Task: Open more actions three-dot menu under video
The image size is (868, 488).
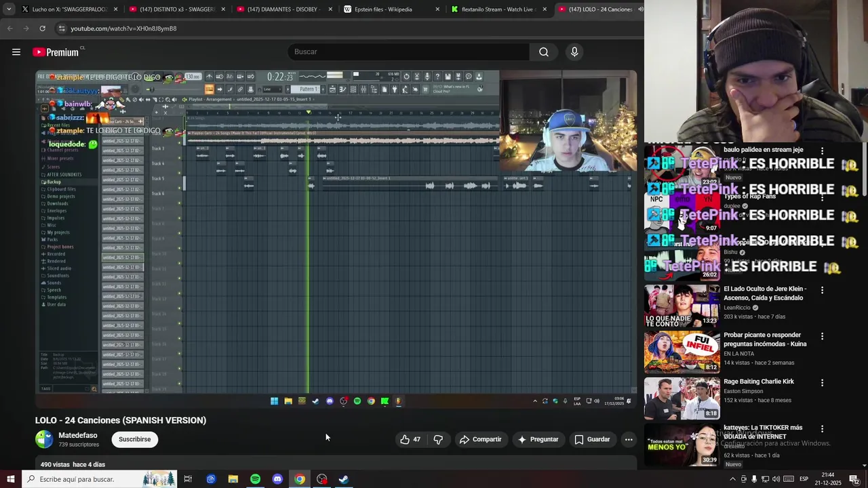Action: tap(629, 439)
